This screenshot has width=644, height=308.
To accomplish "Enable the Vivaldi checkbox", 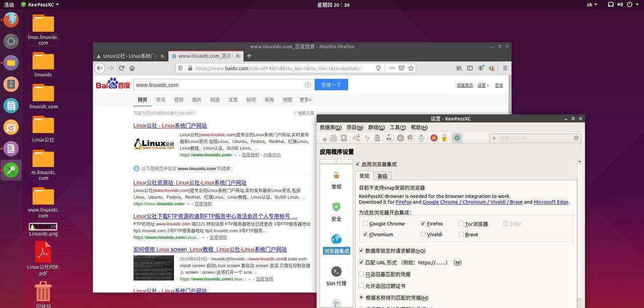I will pos(423,234).
